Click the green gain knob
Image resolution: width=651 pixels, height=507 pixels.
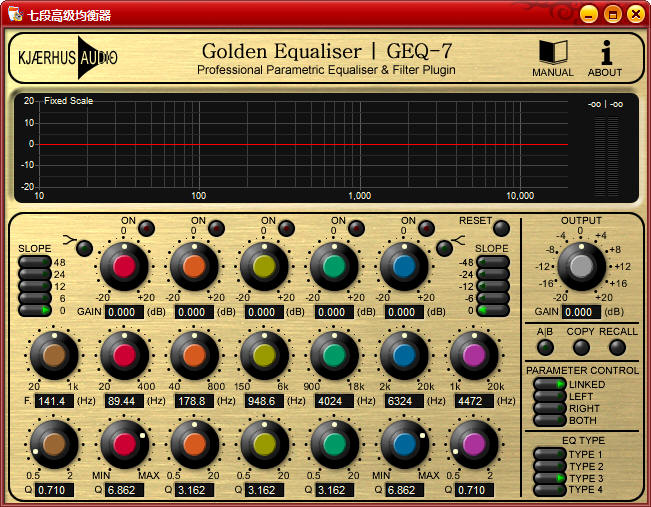pos(334,266)
